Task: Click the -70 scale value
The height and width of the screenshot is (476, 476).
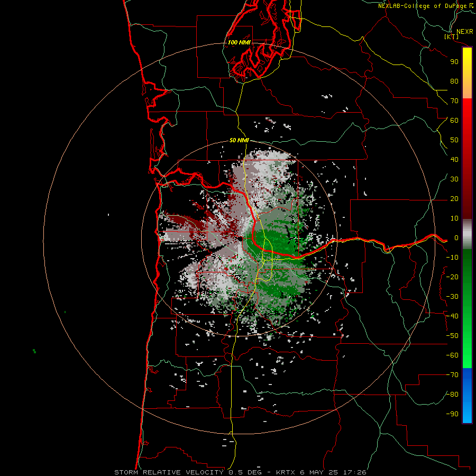Action: (x=452, y=375)
